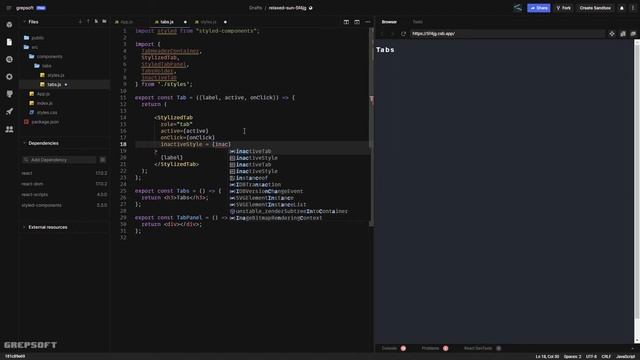Open the Live collaboration people icon

(x=9, y=129)
